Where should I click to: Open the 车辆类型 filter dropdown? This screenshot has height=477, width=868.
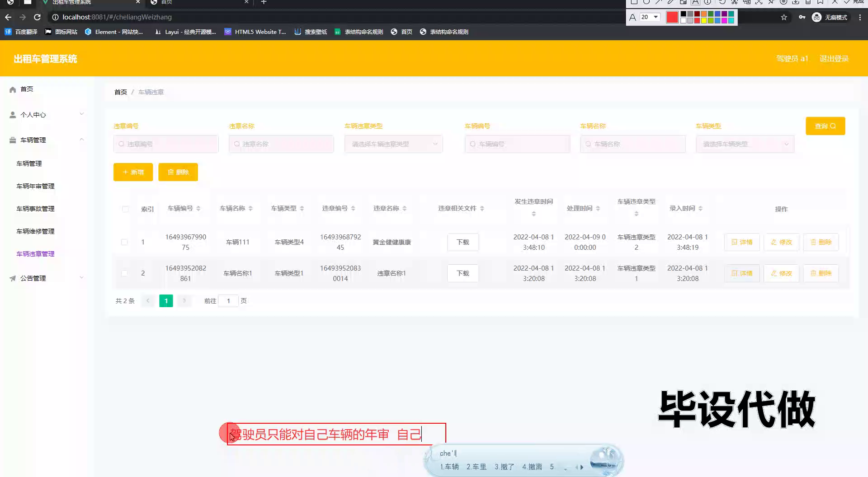[x=745, y=144]
